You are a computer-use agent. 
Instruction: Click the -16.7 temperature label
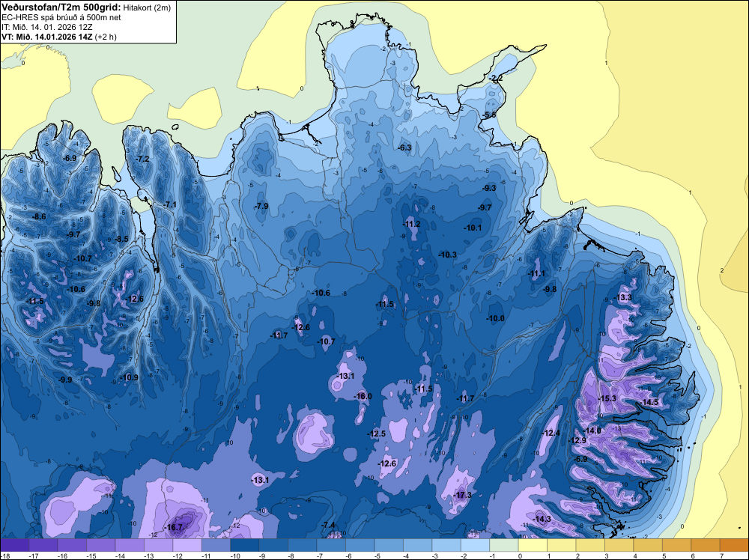pos(174,528)
